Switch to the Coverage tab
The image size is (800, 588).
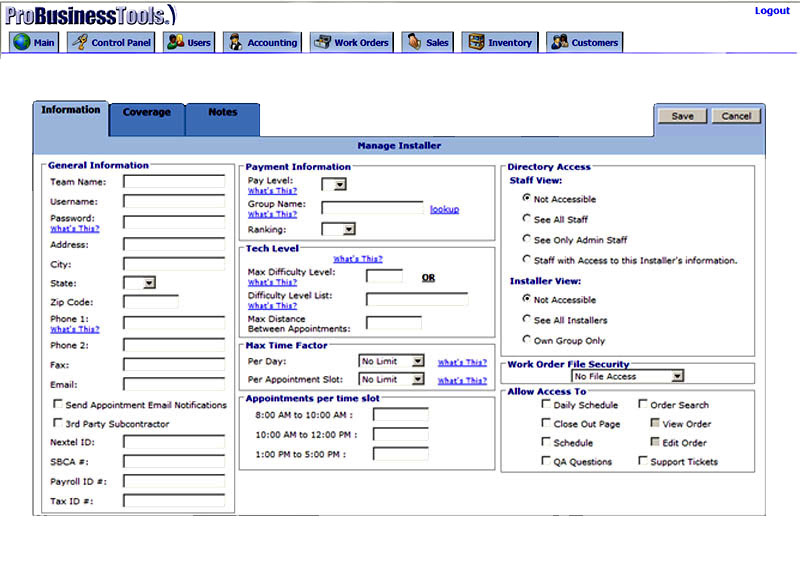coord(146,119)
